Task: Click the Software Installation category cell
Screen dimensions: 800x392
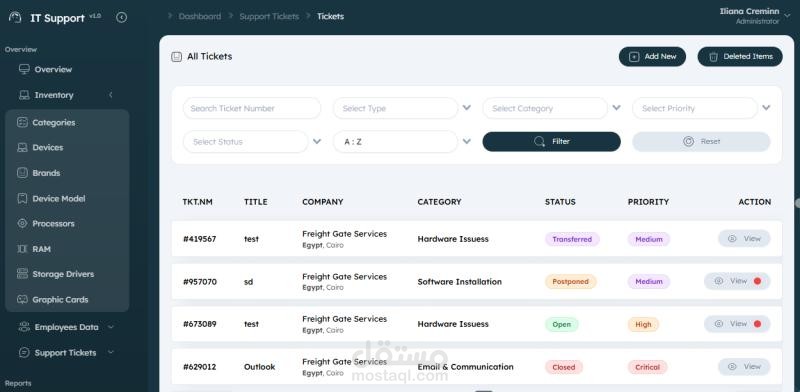Action: pos(460,281)
